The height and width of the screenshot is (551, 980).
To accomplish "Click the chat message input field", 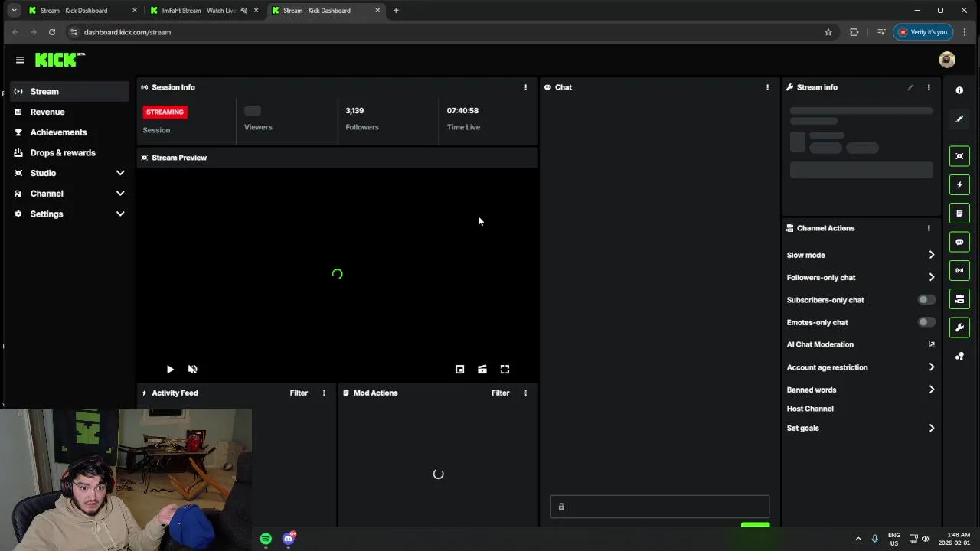I will (659, 507).
